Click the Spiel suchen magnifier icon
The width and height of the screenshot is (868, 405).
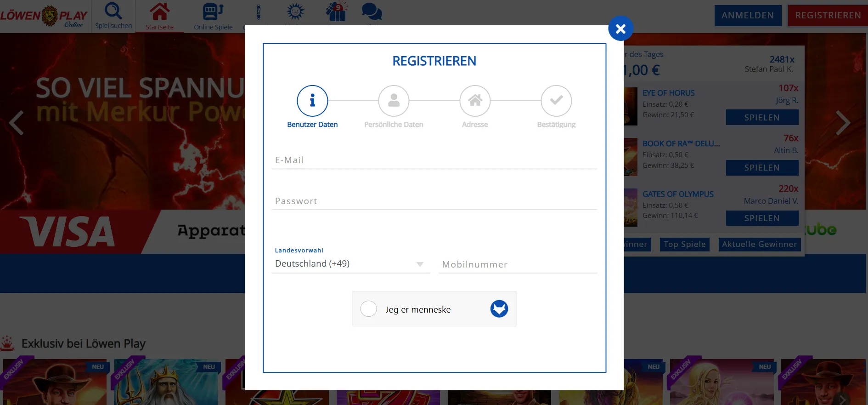[x=113, y=11]
